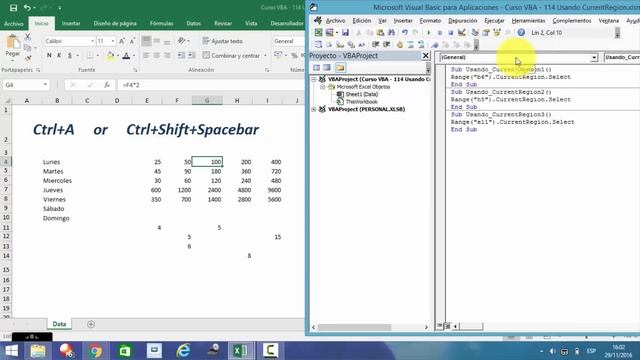Toggle bold N formatting in Excel

(x=49, y=56)
